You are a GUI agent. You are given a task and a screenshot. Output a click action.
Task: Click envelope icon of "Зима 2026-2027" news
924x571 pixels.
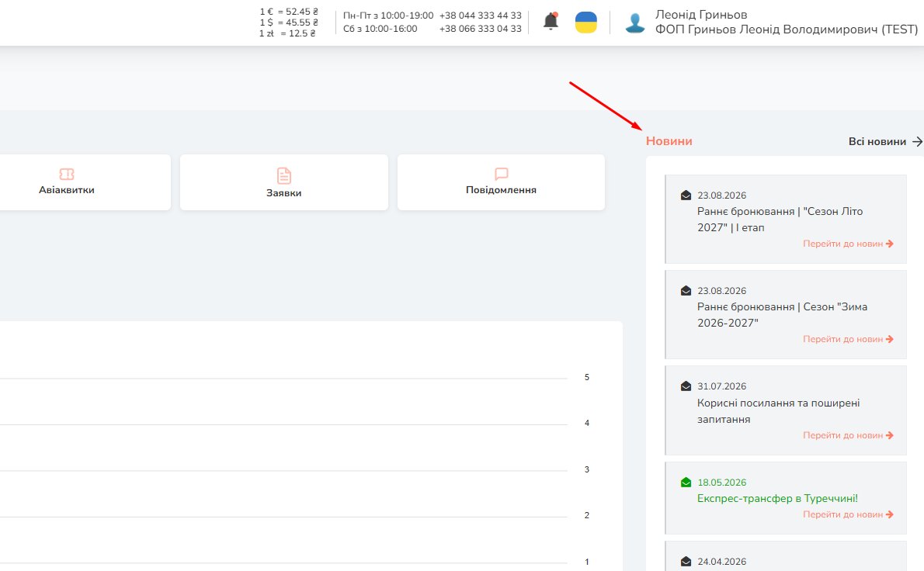[x=686, y=291]
